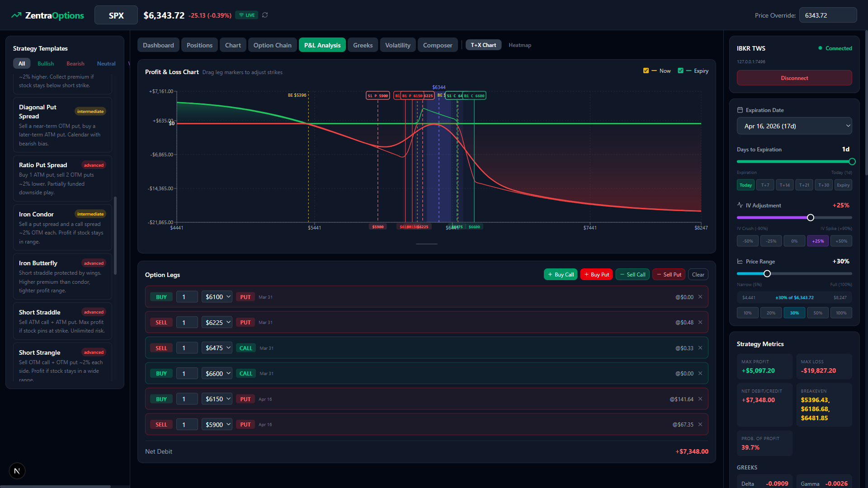Click the Price Range chart icon

tap(740, 261)
